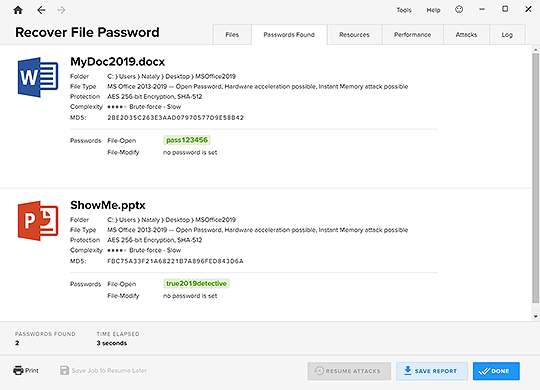
Task: View the Log tab
Action: [507, 34]
